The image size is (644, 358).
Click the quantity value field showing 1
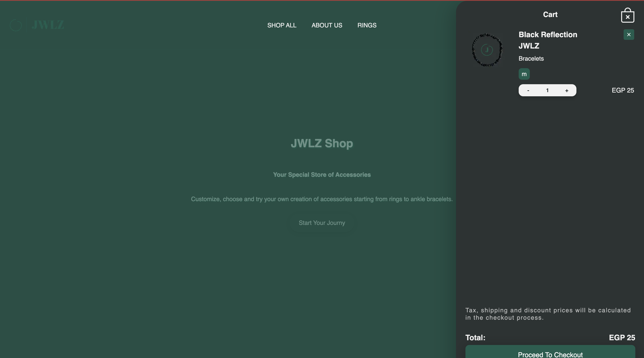547,90
